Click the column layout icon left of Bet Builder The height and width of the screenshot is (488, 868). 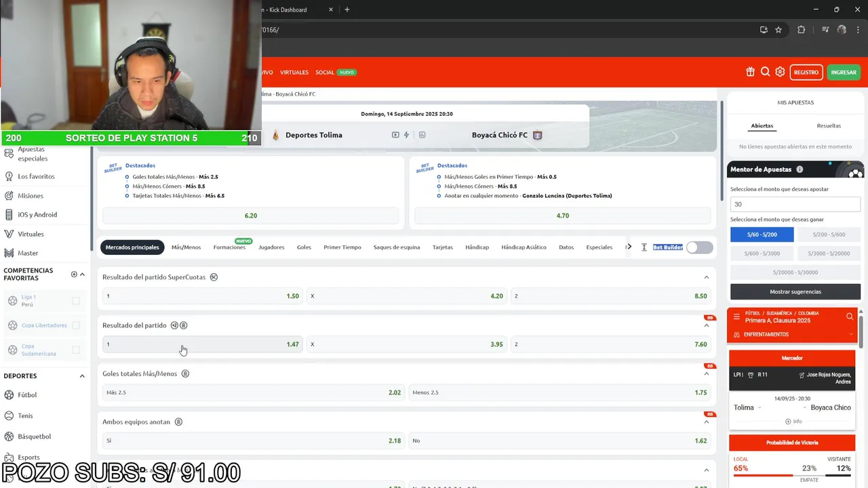[x=644, y=247]
